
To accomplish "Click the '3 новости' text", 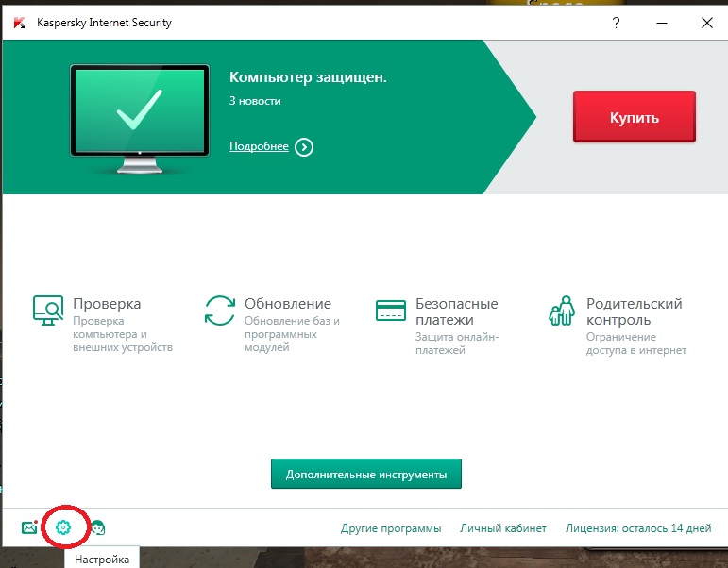I will pyautogui.click(x=255, y=101).
